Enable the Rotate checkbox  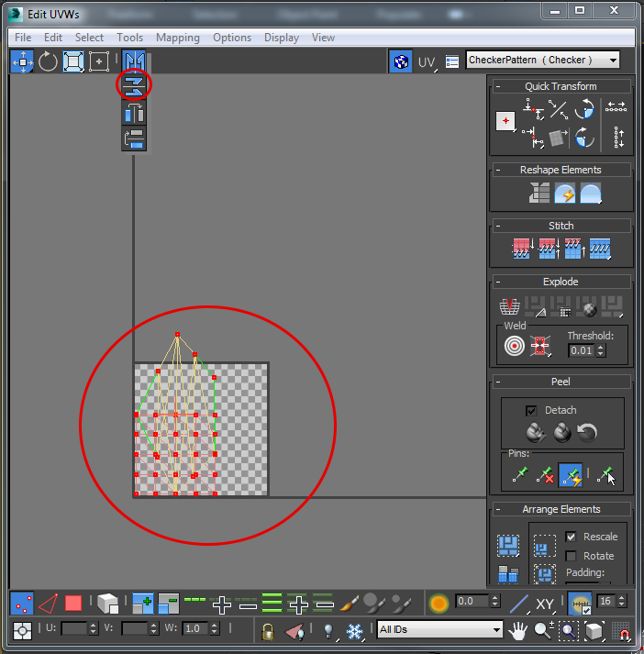(571, 556)
